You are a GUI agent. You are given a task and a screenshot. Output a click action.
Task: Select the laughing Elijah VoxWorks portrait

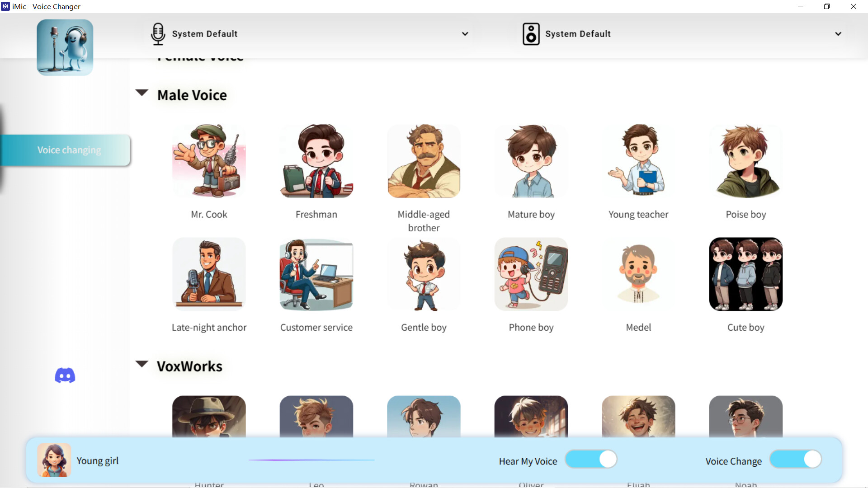(638, 417)
